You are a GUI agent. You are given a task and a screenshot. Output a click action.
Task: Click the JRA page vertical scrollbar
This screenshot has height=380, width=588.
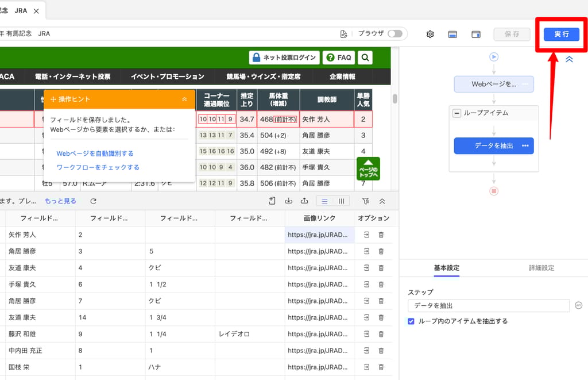[394, 98]
